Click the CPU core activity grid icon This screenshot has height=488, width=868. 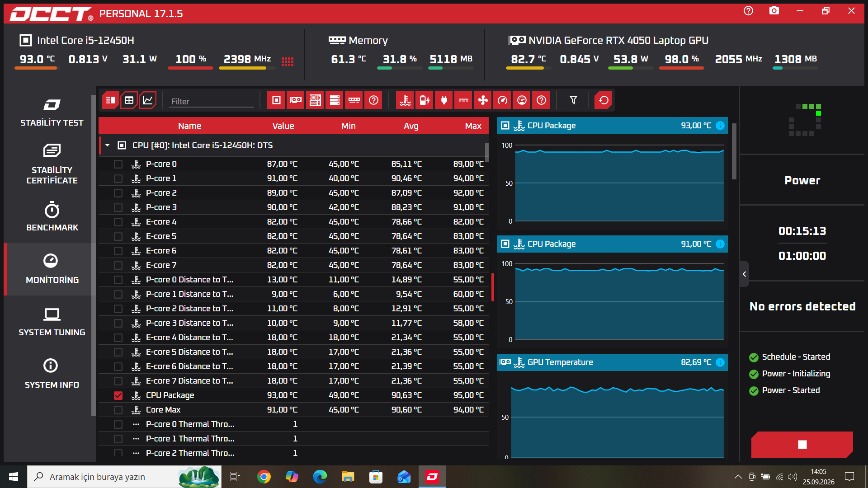(288, 61)
